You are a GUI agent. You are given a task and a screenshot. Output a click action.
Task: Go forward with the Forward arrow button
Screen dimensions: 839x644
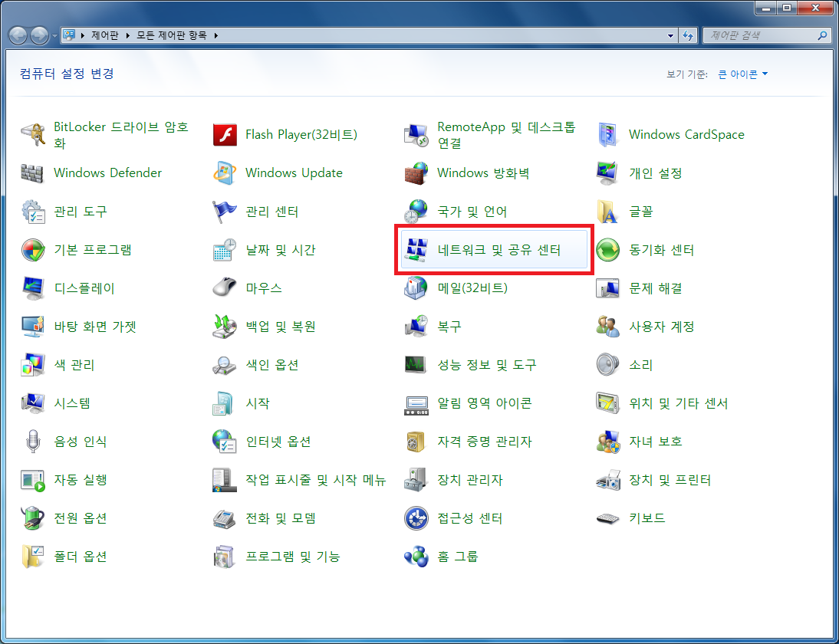pyautogui.click(x=39, y=36)
